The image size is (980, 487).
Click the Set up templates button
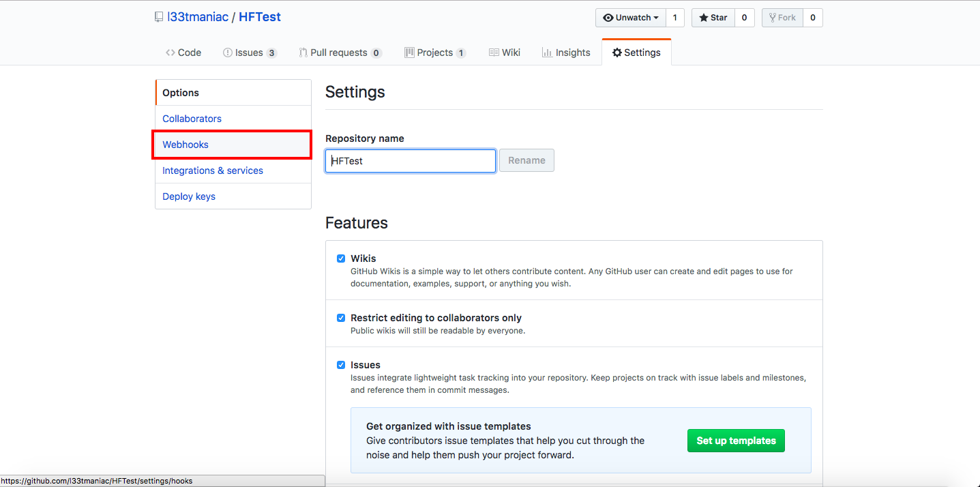pos(736,441)
